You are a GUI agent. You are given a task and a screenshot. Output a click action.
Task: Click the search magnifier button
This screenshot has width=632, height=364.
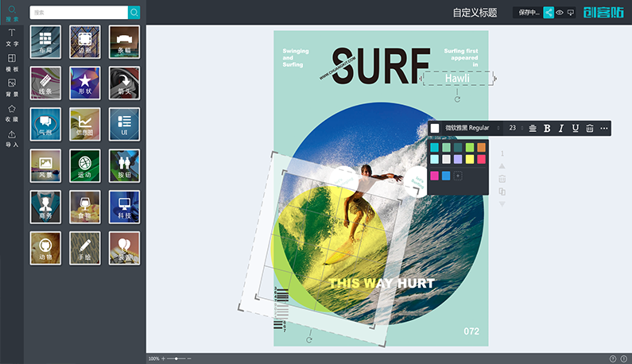point(134,13)
